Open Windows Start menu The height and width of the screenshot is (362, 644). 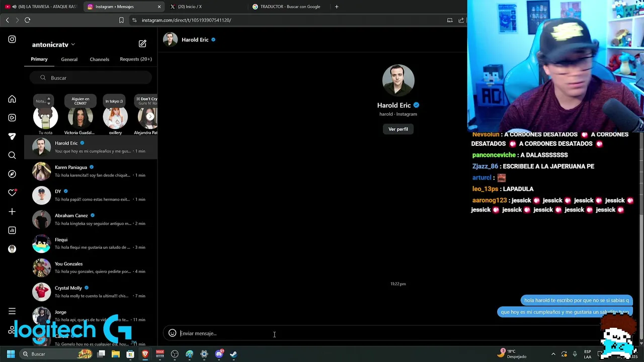click(x=11, y=354)
